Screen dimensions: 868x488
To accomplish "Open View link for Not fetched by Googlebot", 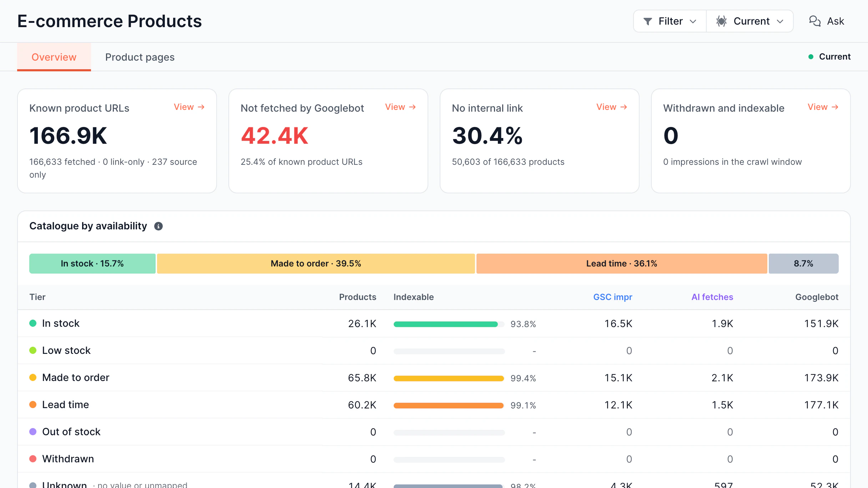I will 400,107.
